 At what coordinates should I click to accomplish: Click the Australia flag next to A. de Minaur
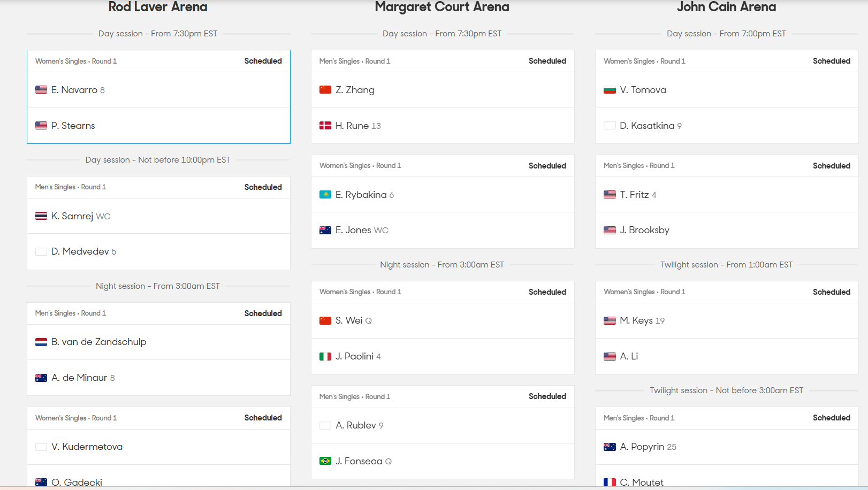coord(41,378)
